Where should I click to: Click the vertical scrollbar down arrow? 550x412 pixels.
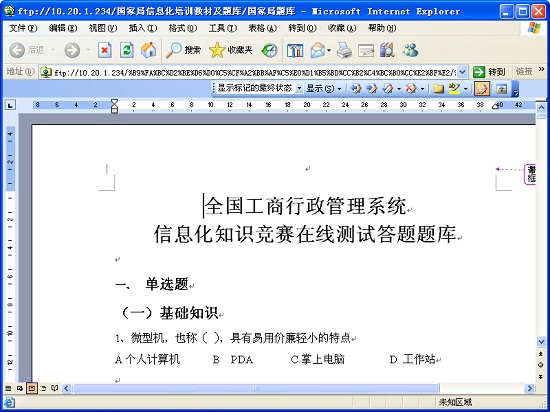(x=541, y=341)
